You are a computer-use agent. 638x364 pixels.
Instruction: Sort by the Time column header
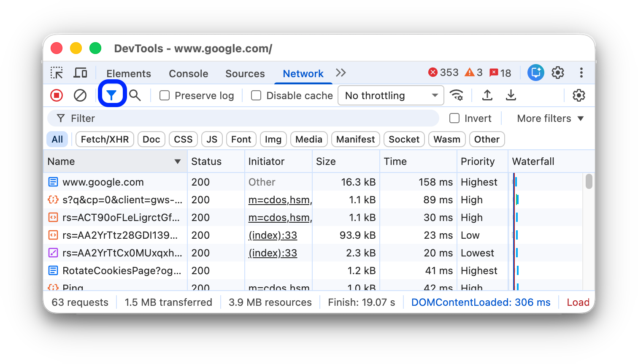(x=418, y=162)
